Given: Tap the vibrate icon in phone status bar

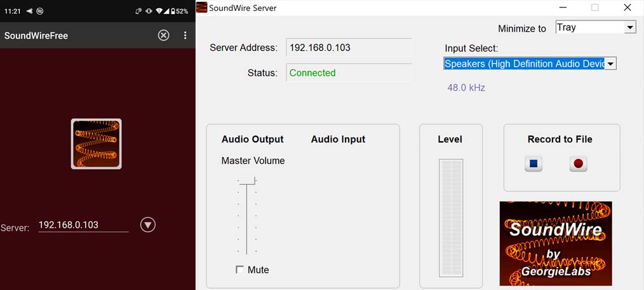Looking at the screenshot, I should coord(149,11).
